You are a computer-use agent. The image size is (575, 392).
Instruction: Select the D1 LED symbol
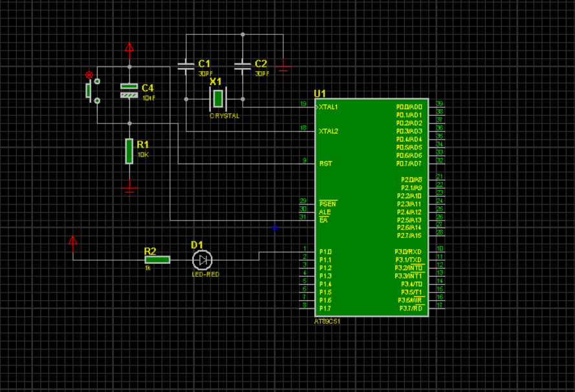click(x=202, y=260)
